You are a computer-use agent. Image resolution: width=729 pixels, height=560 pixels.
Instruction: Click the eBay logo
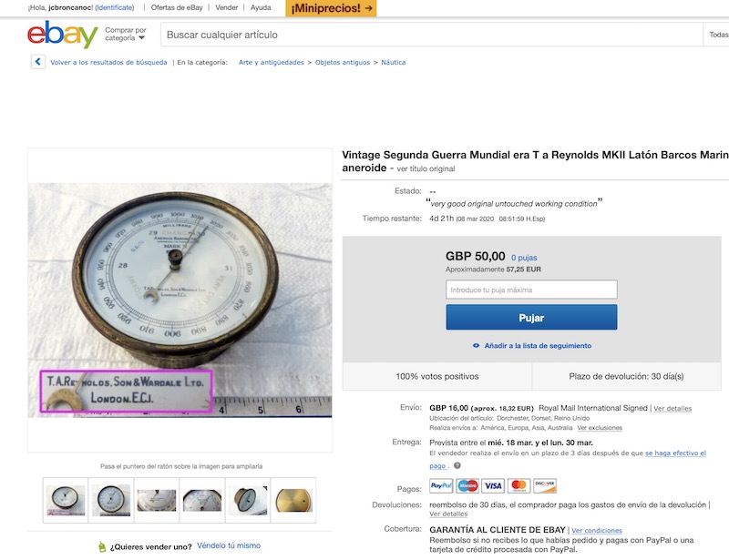tap(63, 35)
